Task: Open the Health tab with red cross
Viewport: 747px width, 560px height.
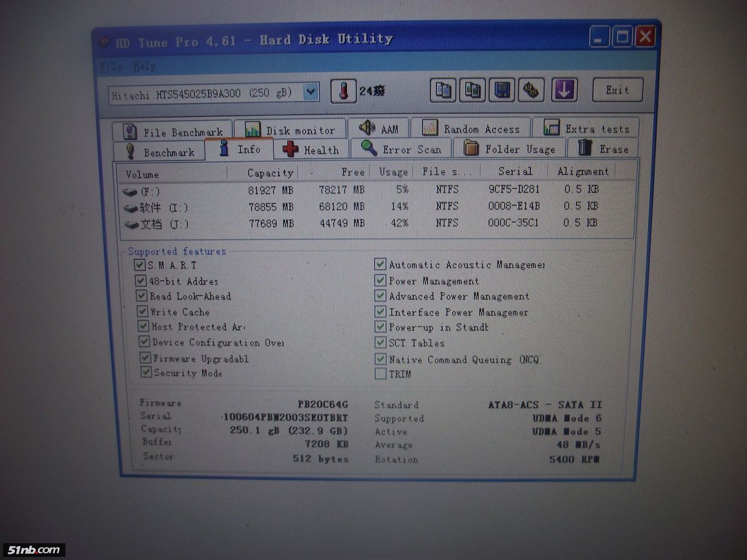Action: point(311,150)
